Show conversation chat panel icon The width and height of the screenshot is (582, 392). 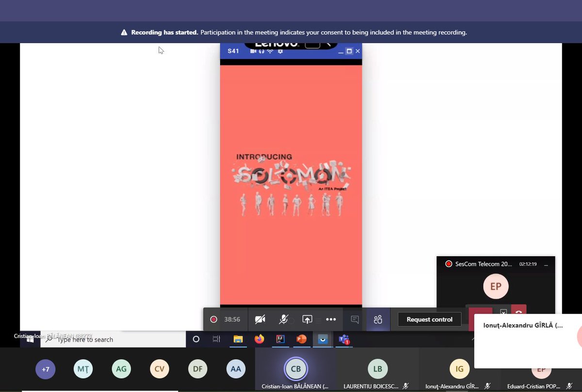(x=355, y=319)
